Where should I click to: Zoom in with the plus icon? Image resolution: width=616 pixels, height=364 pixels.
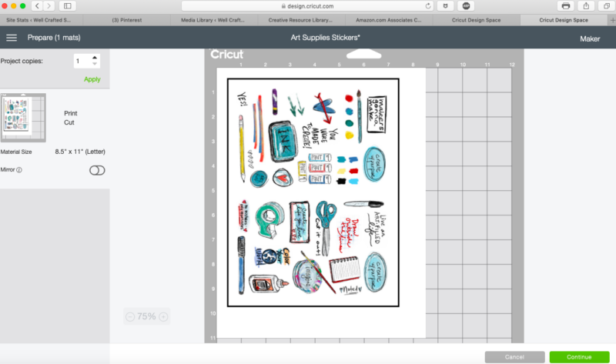(x=163, y=316)
